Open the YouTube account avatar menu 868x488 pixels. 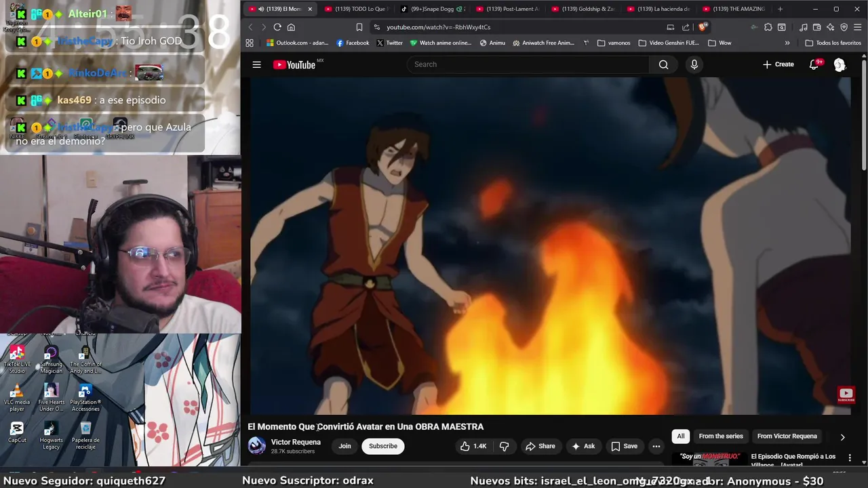840,64
